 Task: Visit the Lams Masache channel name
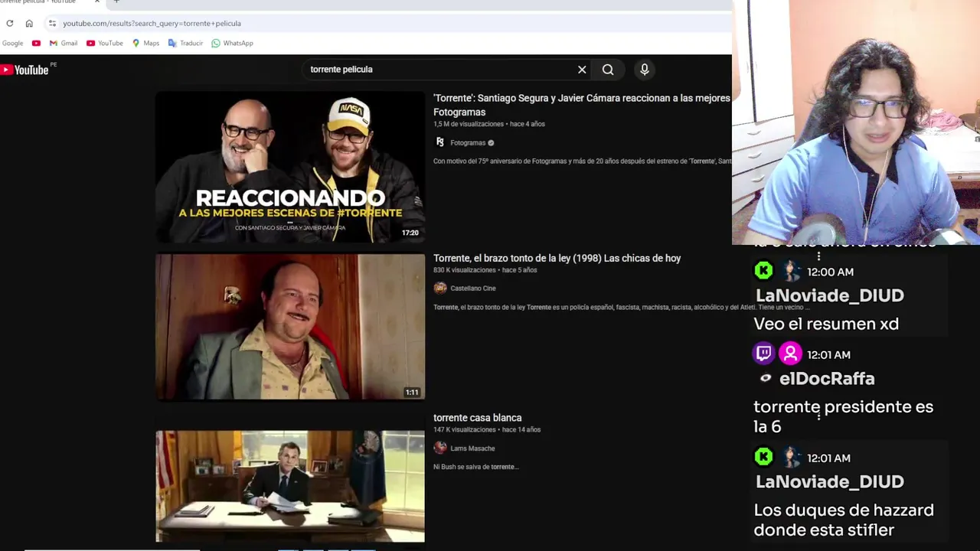472,448
